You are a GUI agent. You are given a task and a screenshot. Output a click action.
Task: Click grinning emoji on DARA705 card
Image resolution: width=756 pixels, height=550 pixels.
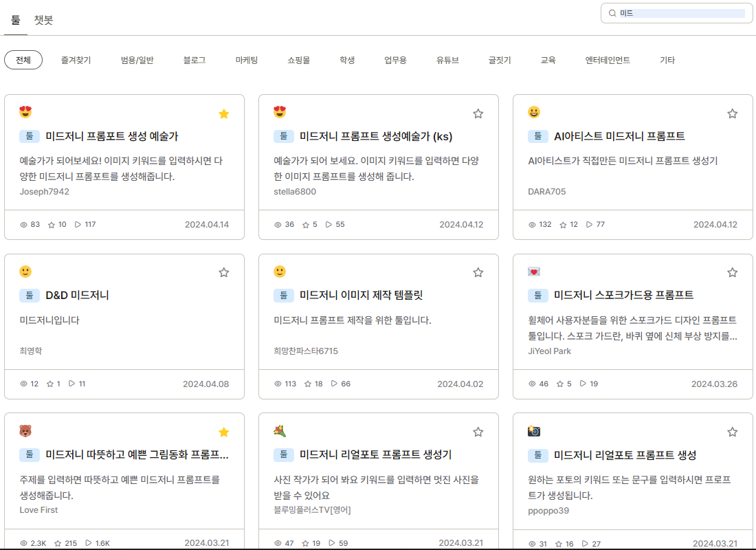pos(534,112)
